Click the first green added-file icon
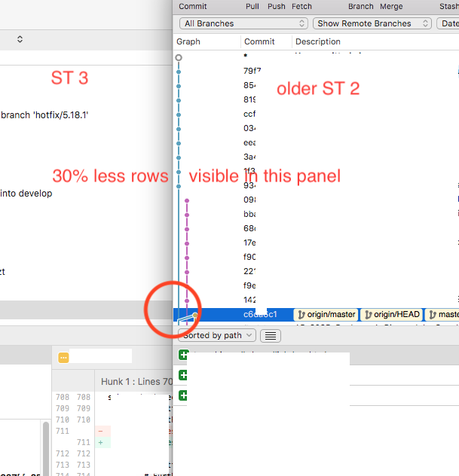 click(x=183, y=355)
